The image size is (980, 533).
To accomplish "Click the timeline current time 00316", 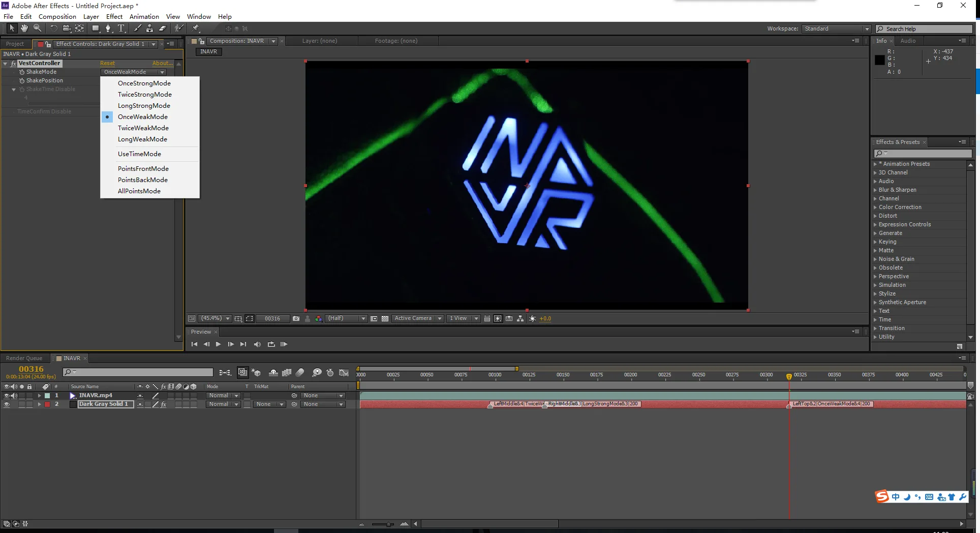I will tap(31, 369).
